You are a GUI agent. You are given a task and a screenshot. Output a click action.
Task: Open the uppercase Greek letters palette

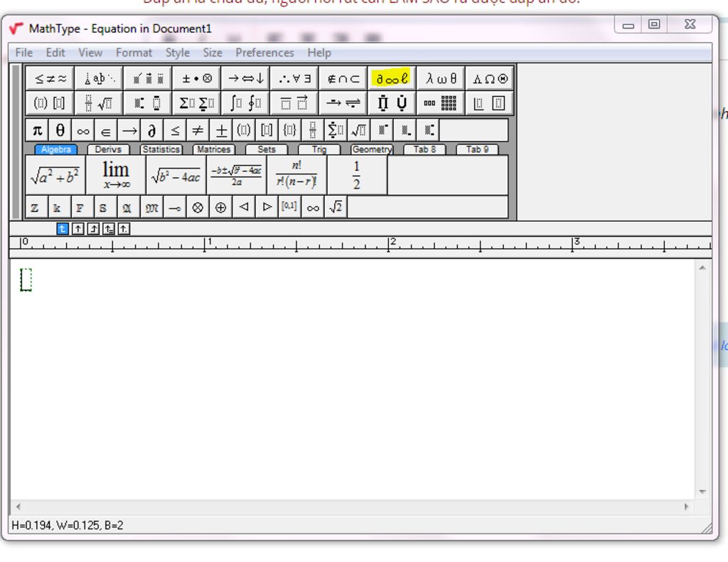(489, 78)
